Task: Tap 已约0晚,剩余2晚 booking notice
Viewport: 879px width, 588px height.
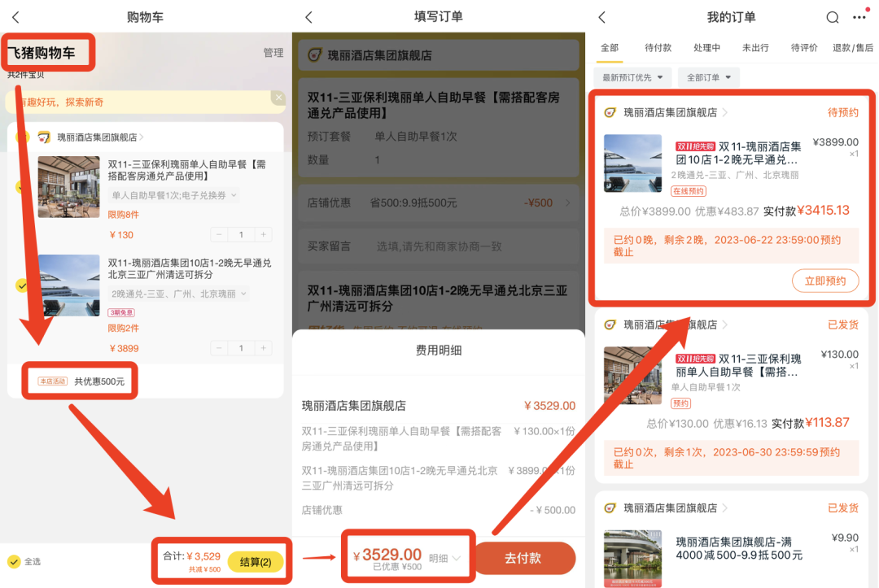Action: [731, 246]
